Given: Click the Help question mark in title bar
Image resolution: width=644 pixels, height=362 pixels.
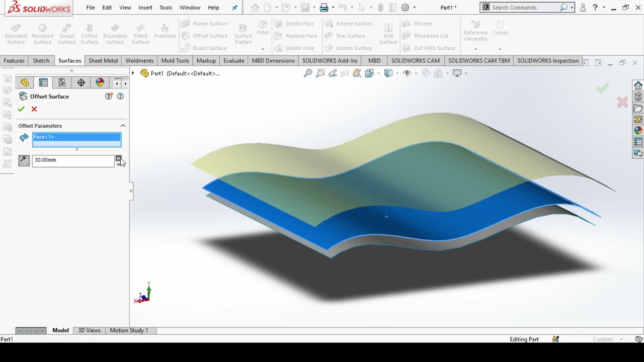Looking at the screenshot, I should point(595,8).
